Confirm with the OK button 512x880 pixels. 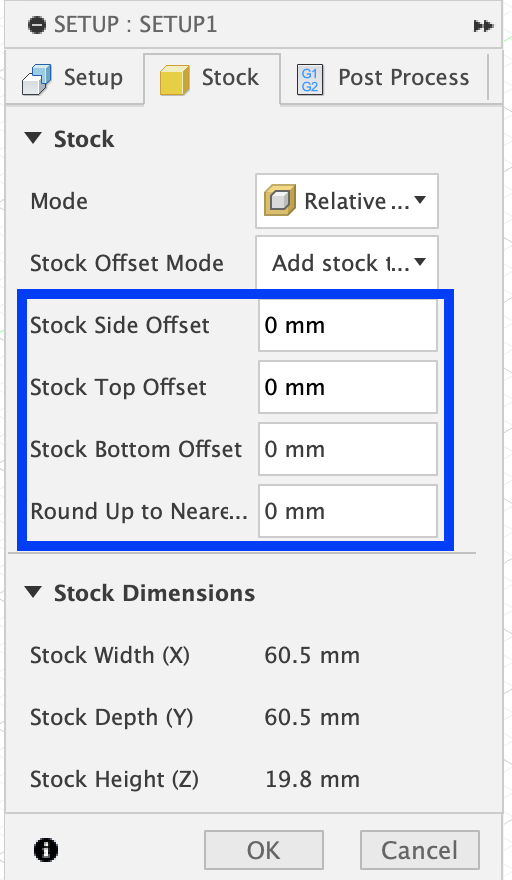pyautogui.click(x=264, y=850)
